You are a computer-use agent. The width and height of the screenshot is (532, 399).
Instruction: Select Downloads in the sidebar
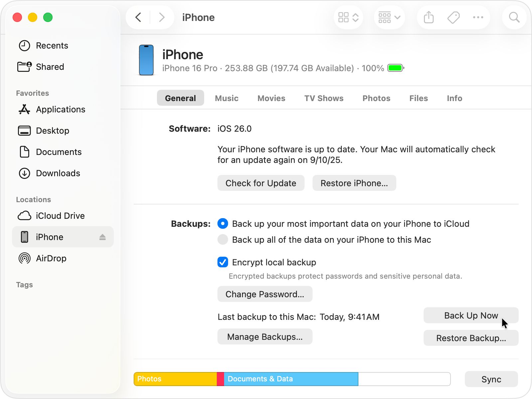[58, 173]
